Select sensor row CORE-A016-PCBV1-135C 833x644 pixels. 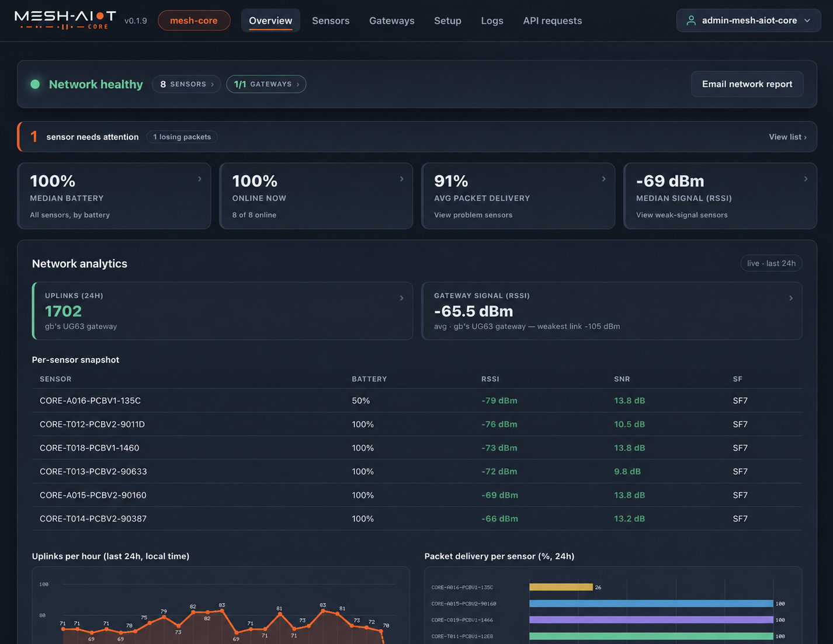click(x=417, y=401)
